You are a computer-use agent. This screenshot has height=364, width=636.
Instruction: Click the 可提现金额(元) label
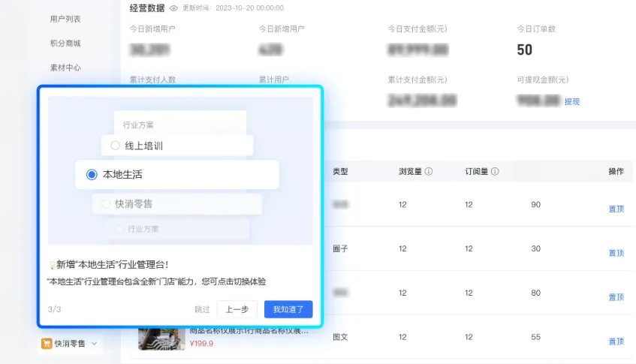pos(543,80)
